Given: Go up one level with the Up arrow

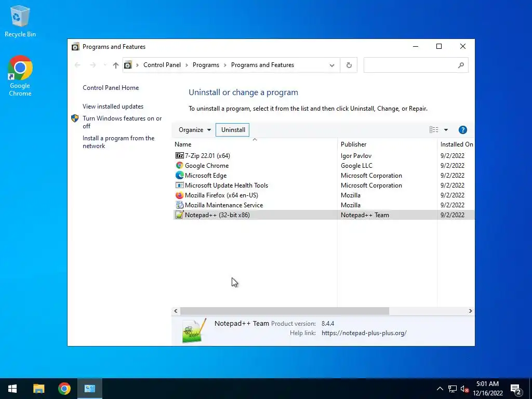Looking at the screenshot, I should point(116,65).
